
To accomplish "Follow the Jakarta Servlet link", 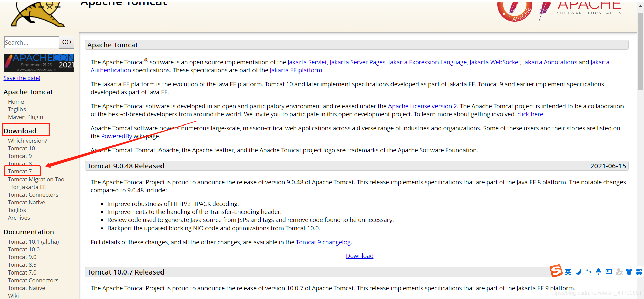I will (x=307, y=62).
